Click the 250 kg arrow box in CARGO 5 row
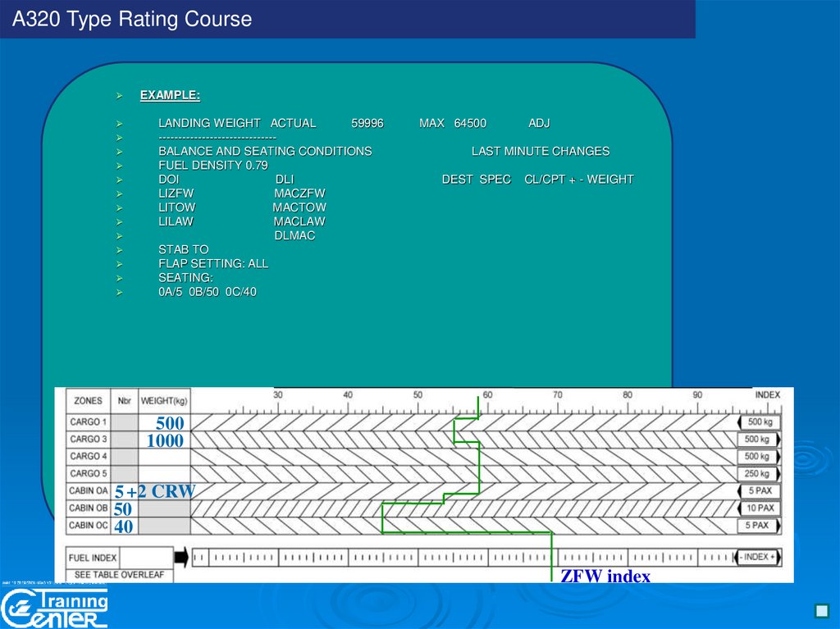The width and height of the screenshot is (840, 629). [759, 474]
